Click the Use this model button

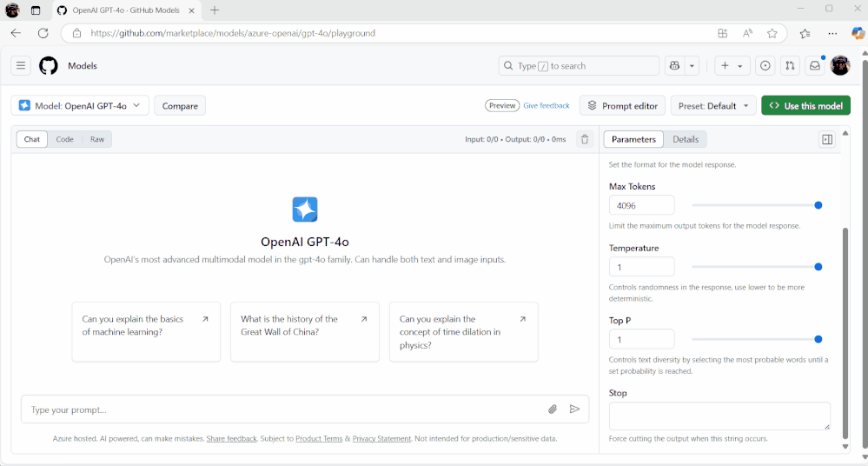pos(805,106)
